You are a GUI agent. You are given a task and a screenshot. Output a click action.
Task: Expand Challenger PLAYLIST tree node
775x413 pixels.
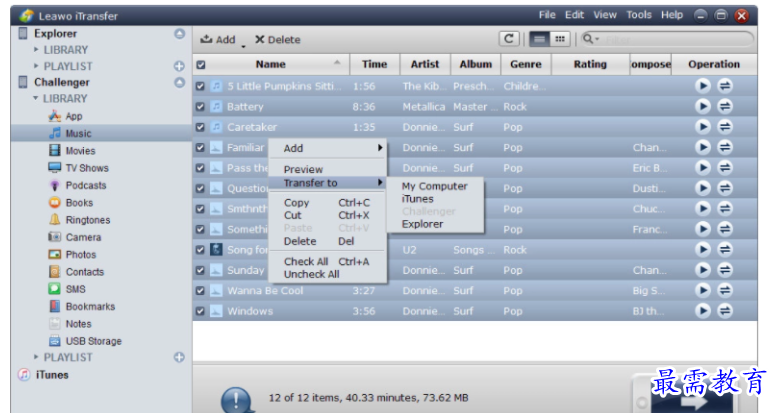[x=36, y=357]
